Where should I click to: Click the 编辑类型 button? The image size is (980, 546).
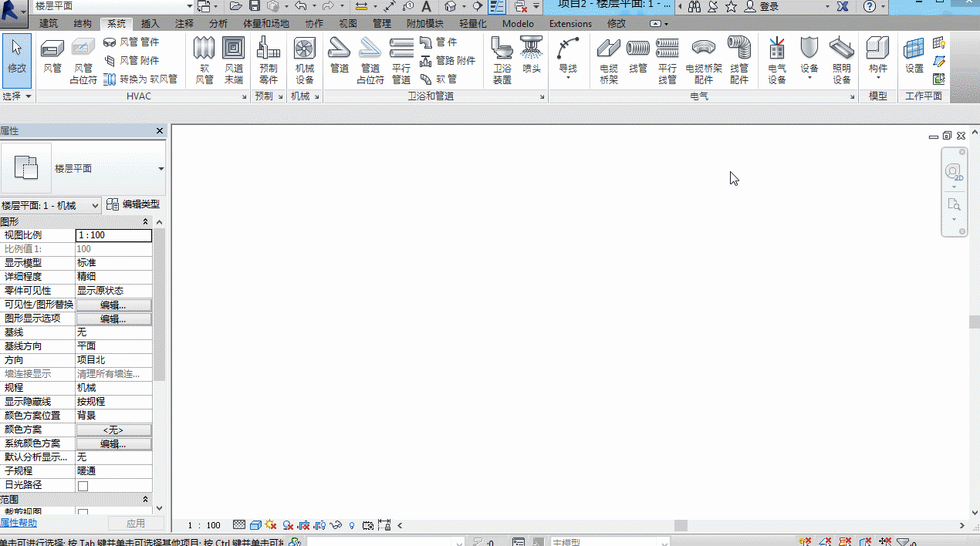[133, 204]
